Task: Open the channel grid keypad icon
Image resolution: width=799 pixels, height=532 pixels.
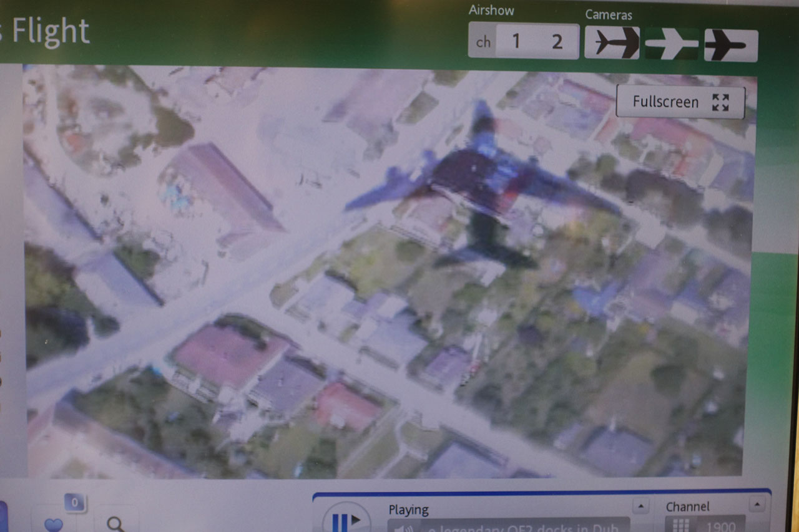Action: pyautogui.click(x=680, y=526)
